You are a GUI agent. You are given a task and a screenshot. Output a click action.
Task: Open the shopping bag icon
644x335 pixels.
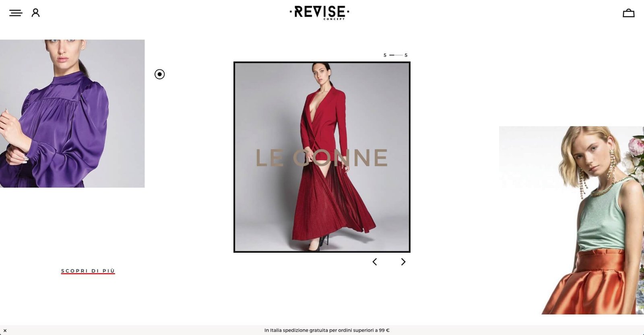(x=628, y=13)
